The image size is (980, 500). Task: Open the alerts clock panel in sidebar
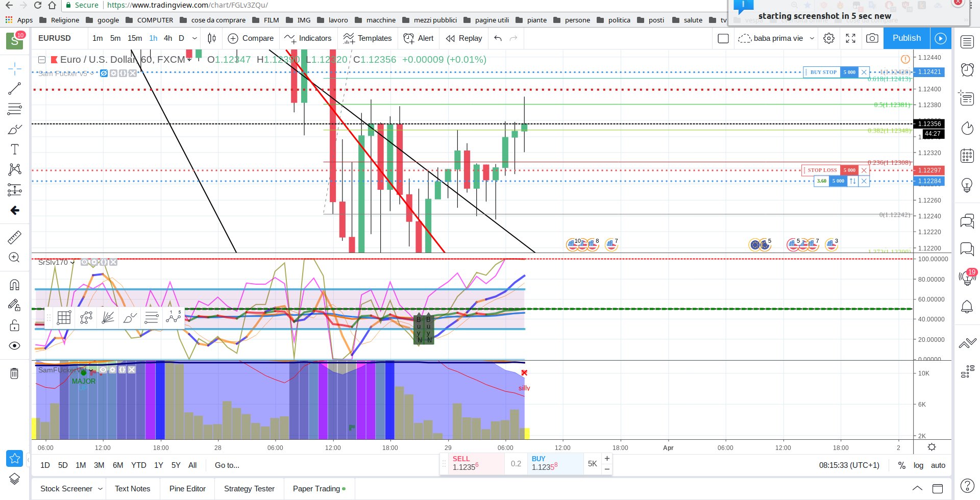point(967,69)
